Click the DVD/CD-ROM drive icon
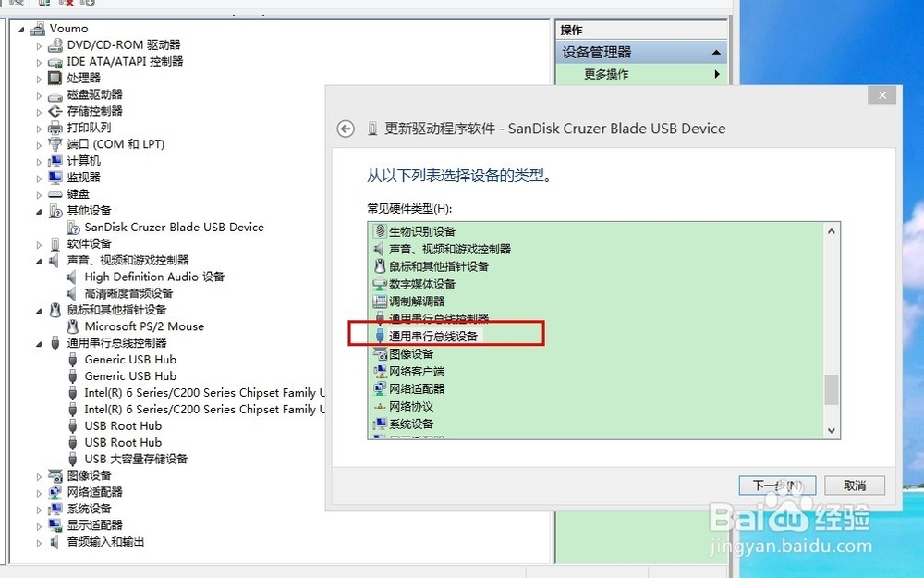The width and height of the screenshot is (924, 578). coord(55,44)
